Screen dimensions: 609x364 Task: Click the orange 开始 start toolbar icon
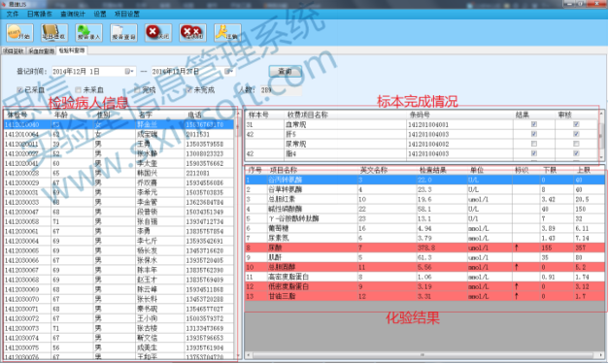[x=19, y=33]
